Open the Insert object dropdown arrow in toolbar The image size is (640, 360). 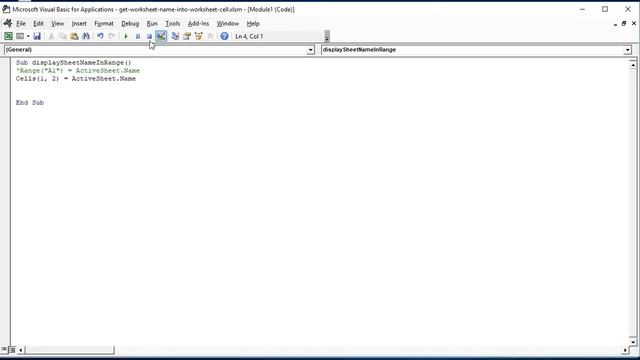28,36
